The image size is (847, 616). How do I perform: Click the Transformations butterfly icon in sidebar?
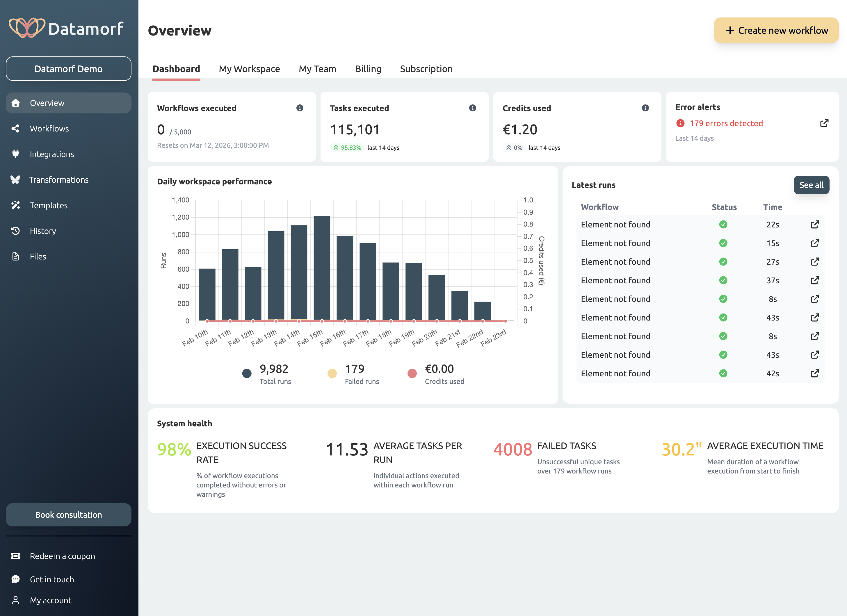point(15,180)
